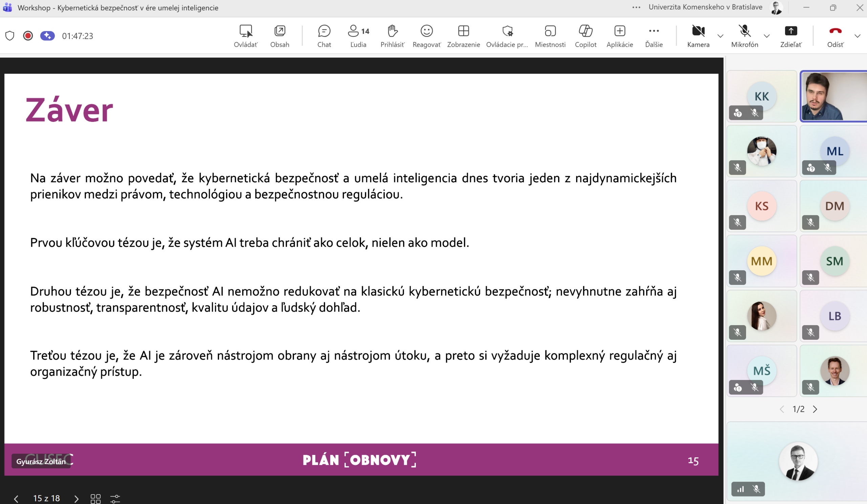
Task: Show the Ľudia participant list
Action: [x=358, y=36]
